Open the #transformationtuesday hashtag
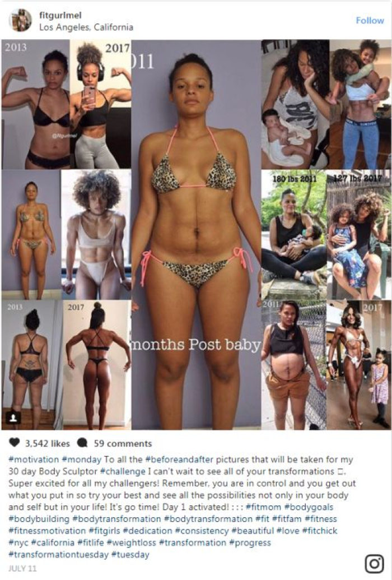 tap(58, 554)
